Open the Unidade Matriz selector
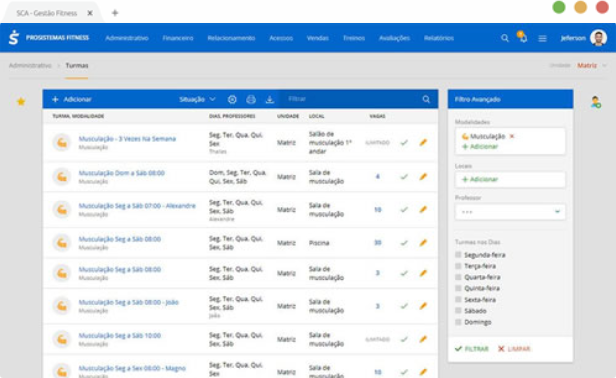 [591, 65]
